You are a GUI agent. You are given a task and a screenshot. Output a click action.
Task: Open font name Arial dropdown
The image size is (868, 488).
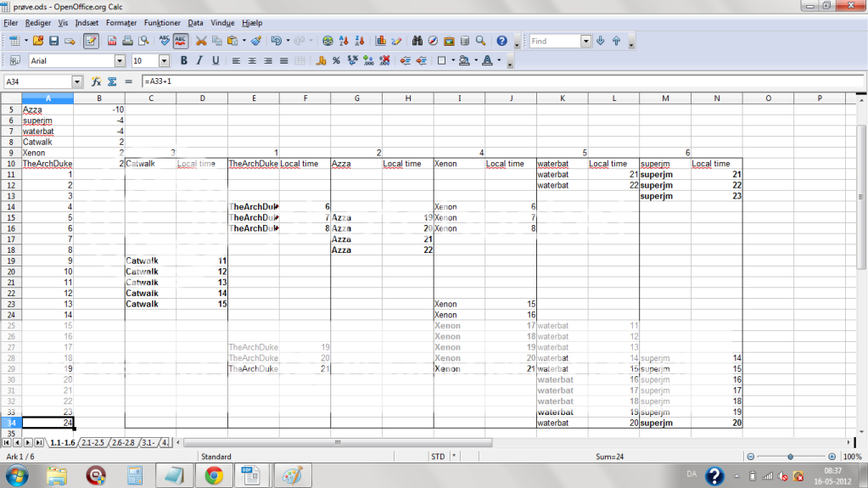point(120,61)
